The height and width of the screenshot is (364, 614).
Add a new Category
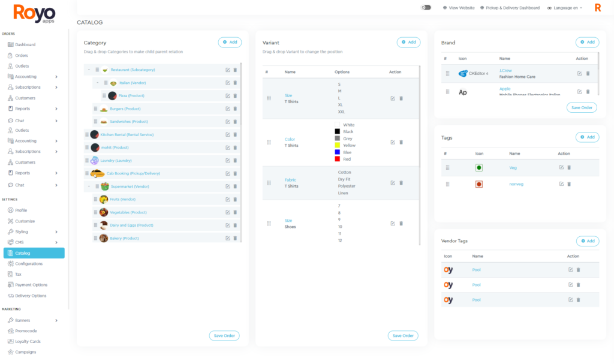pos(230,42)
